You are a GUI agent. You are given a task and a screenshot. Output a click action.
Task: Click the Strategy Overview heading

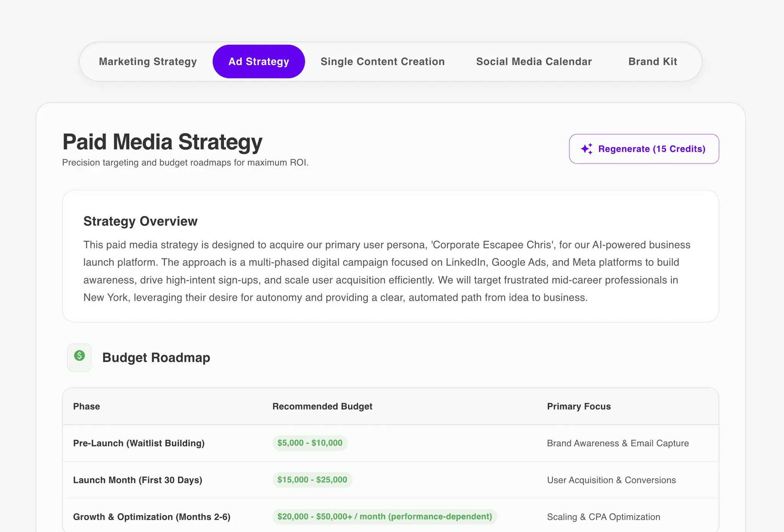(x=140, y=221)
